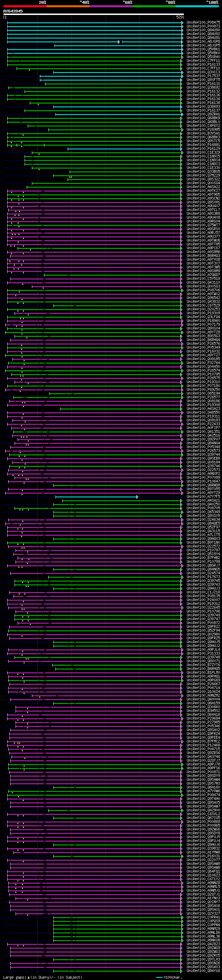222x980 pixels.
Task: Select label UniRef100_P26985
Action: [203, 129]
